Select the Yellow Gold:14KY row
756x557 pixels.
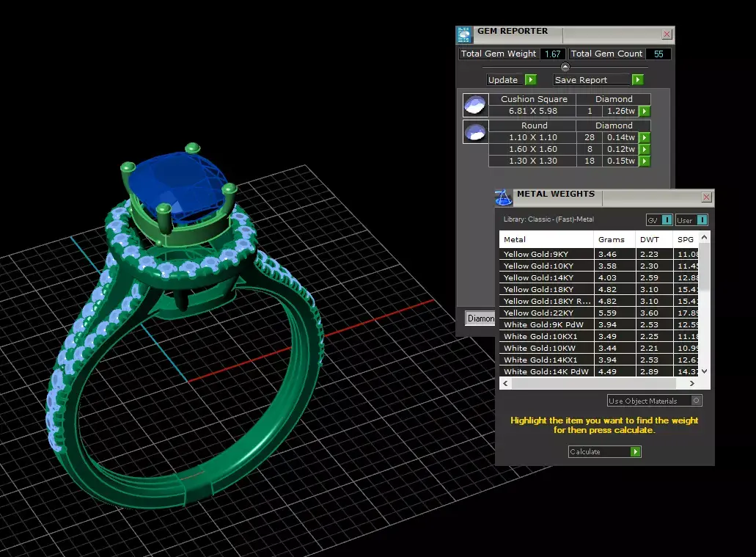click(598, 277)
